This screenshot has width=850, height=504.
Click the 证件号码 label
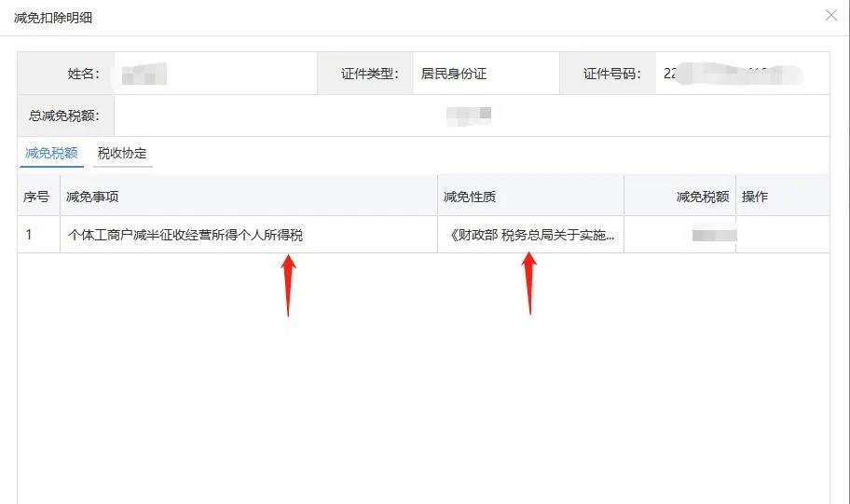point(612,74)
